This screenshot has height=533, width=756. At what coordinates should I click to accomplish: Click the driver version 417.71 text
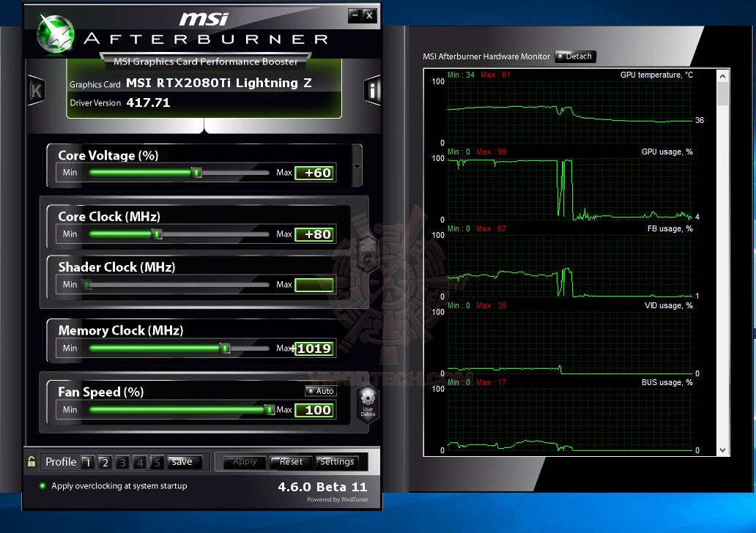pyautogui.click(x=148, y=102)
